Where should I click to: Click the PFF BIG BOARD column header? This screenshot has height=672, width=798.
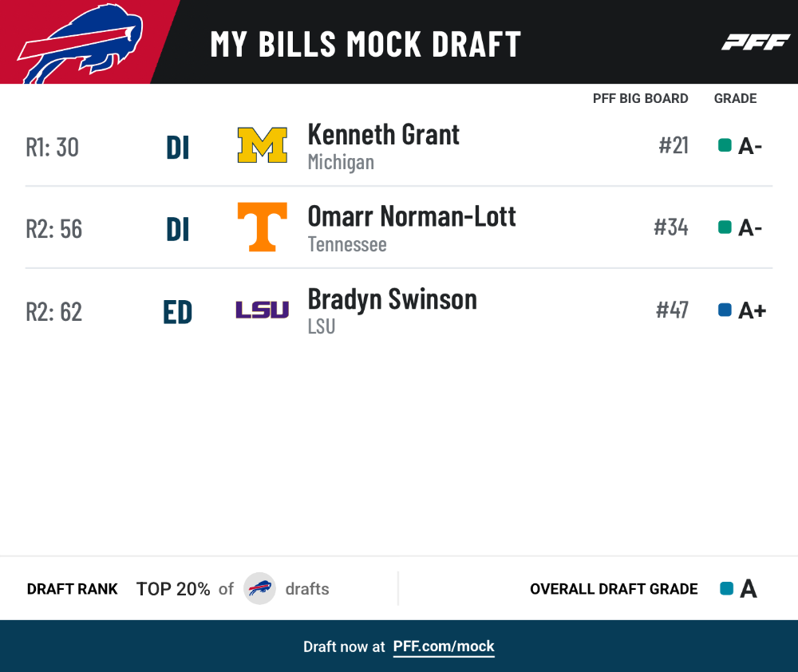tap(640, 98)
